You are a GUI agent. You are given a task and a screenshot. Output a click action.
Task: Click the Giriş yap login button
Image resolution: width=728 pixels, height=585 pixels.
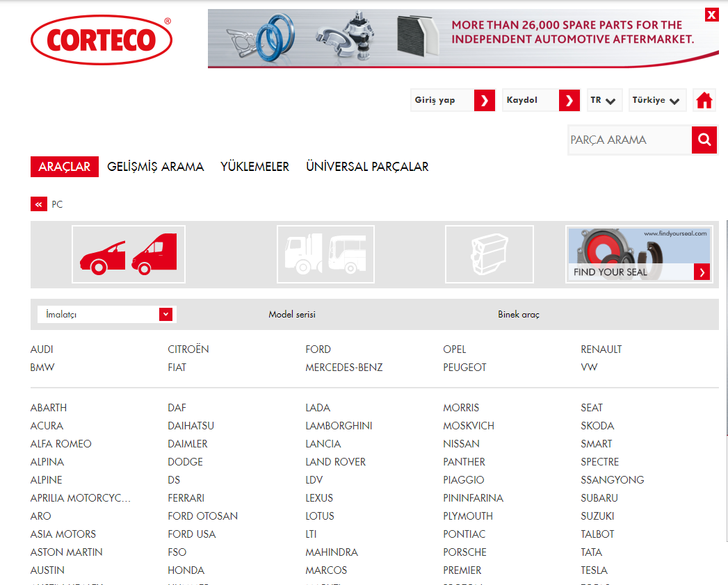click(x=453, y=101)
